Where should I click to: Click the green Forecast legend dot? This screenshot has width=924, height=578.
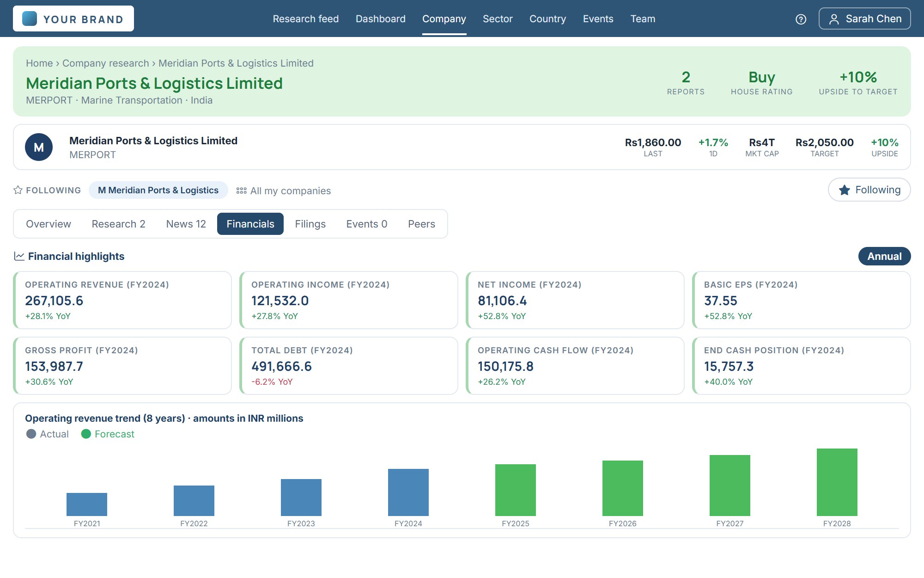[86, 434]
